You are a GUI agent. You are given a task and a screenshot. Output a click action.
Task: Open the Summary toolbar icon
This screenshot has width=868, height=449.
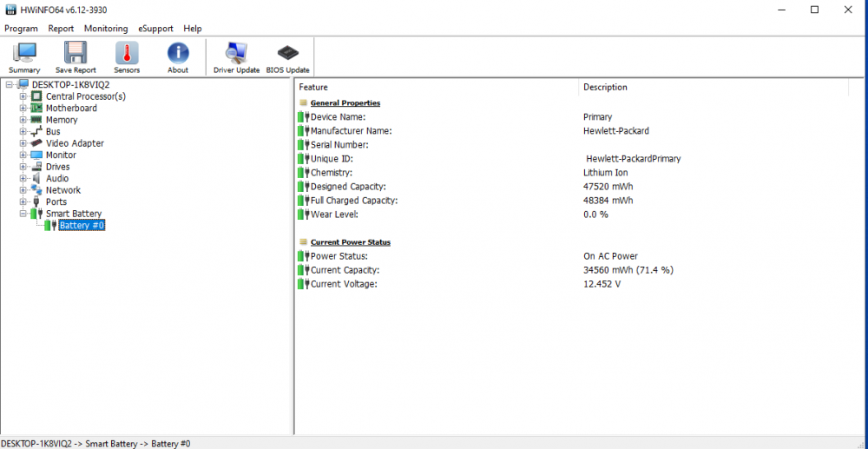pos(24,57)
